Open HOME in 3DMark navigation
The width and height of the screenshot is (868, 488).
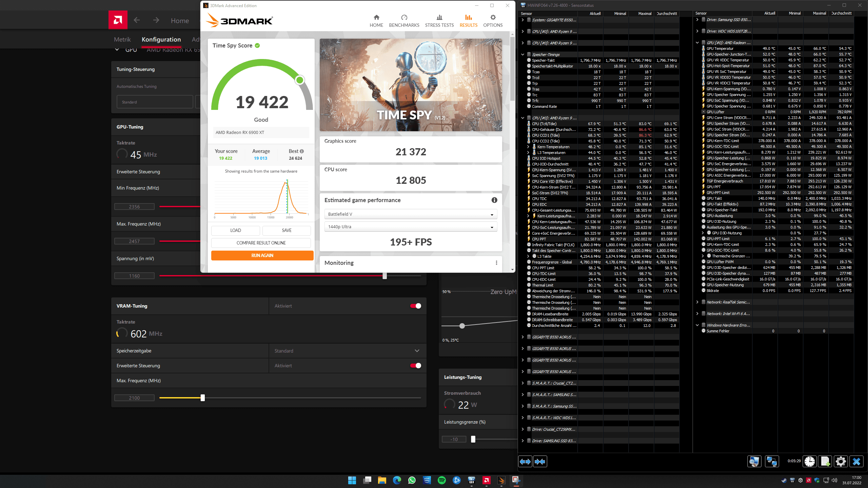coord(376,21)
